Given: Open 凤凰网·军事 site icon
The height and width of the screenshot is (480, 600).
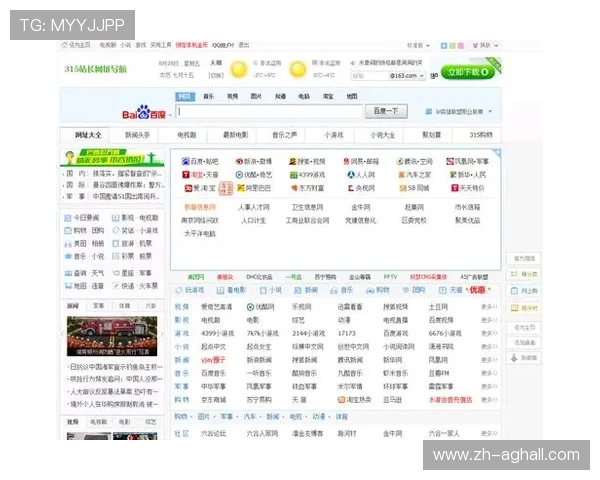Looking at the screenshot, I should tap(450, 162).
